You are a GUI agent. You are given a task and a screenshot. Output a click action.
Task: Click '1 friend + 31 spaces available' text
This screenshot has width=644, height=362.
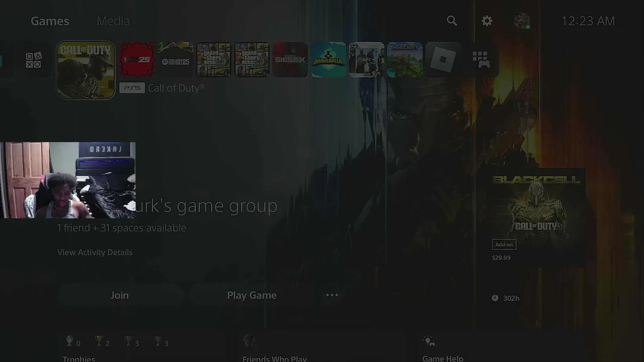click(121, 228)
